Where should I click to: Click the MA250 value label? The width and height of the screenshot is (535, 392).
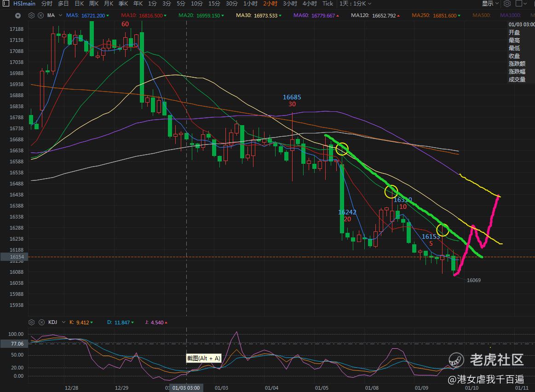click(x=436, y=16)
